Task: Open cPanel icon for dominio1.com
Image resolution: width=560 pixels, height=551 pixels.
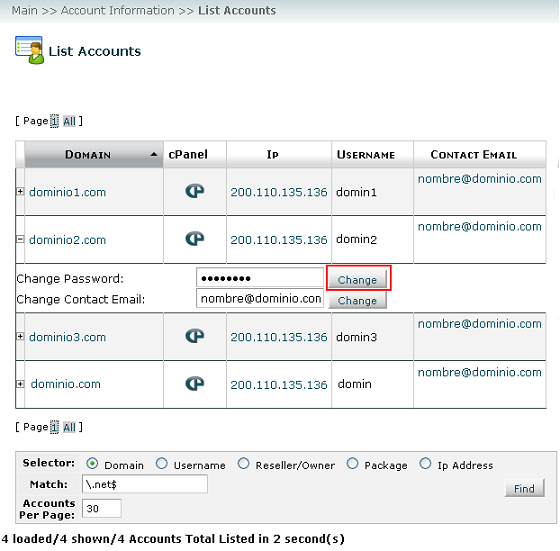Action: point(195,191)
